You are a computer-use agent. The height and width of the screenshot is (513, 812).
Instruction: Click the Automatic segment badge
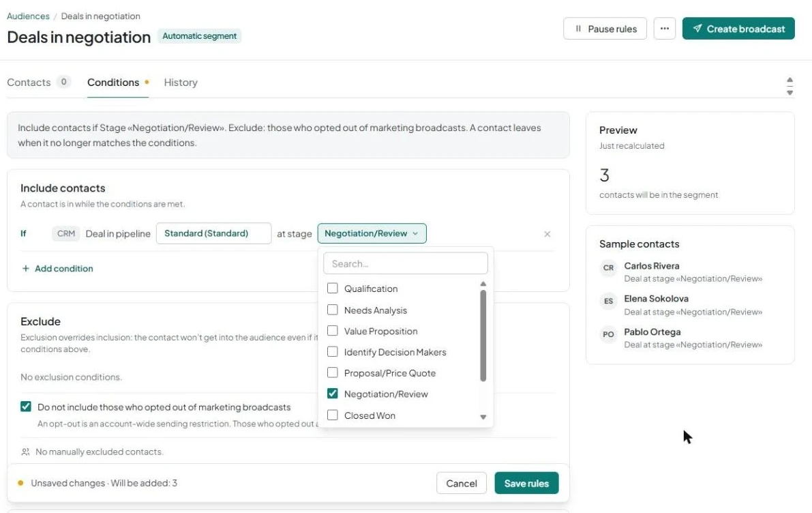(x=199, y=35)
